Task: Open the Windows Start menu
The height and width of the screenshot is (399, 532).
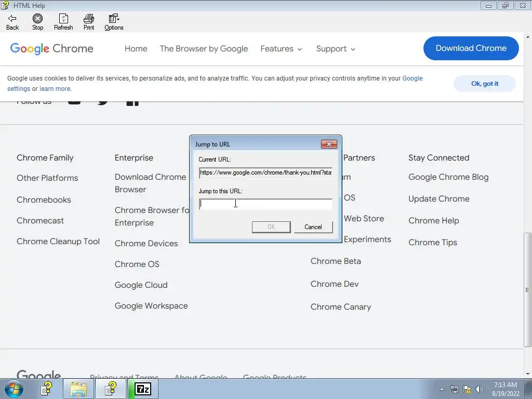Action: click(x=14, y=389)
